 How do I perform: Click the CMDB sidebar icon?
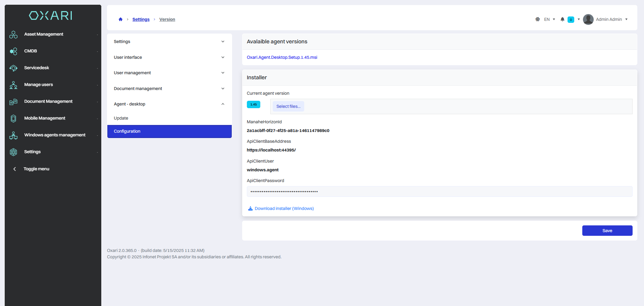13,51
